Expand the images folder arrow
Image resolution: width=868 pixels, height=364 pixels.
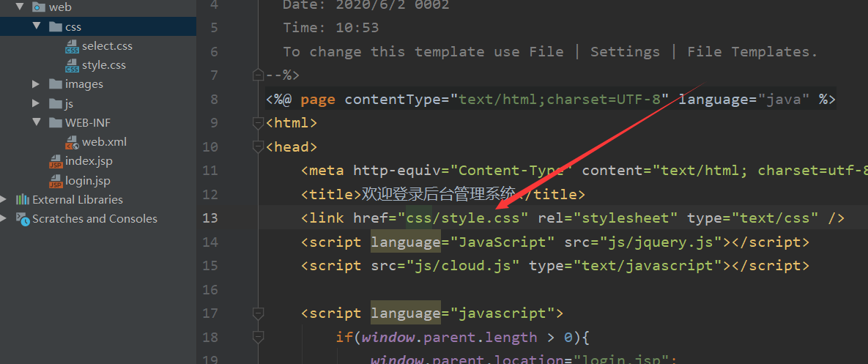click(36, 84)
